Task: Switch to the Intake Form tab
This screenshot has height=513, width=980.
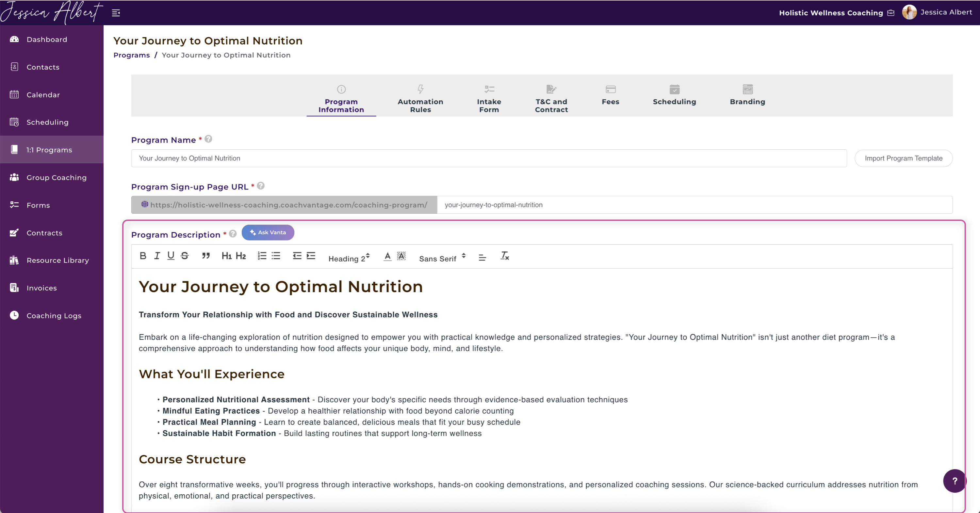Action: coord(489,99)
